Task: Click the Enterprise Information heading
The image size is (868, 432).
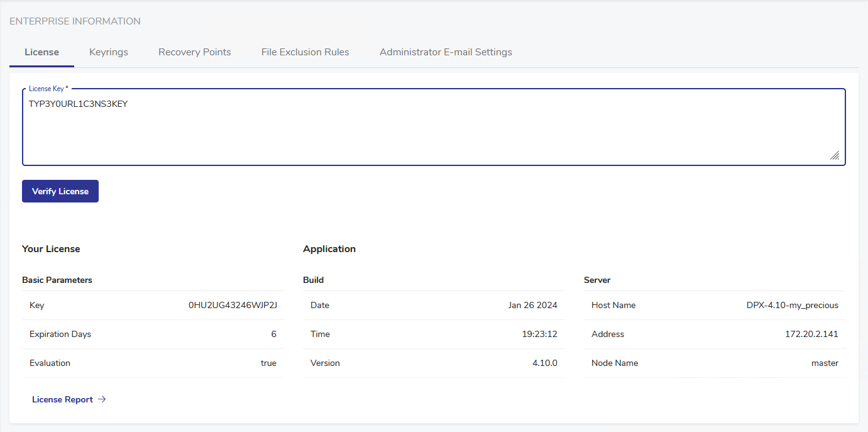Action: click(x=75, y=21)
